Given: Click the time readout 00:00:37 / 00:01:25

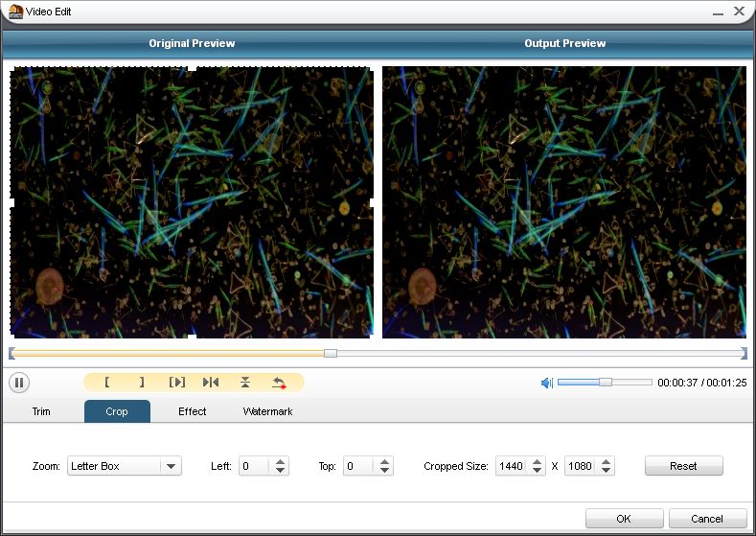Looking at the screenshot, I should click(x=702, y=383).
